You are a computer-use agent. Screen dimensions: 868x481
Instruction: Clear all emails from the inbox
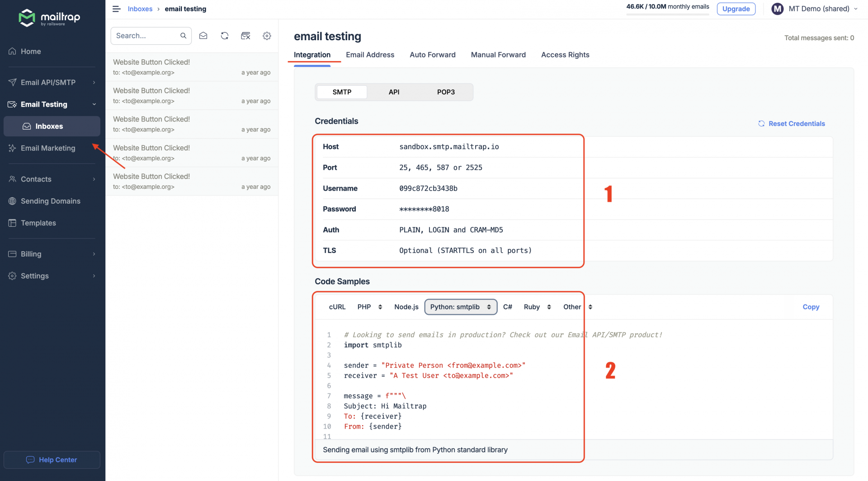[246, 36]
